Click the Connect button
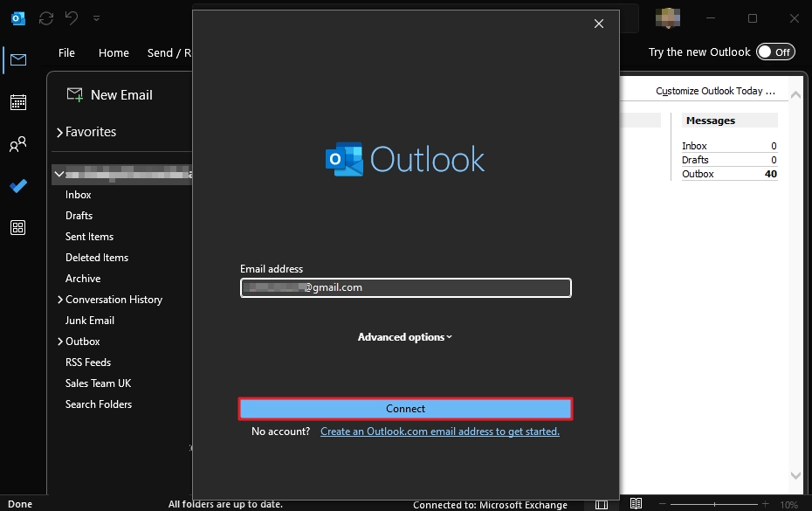This screenshot has width=812, height=511. click(406, 409)
